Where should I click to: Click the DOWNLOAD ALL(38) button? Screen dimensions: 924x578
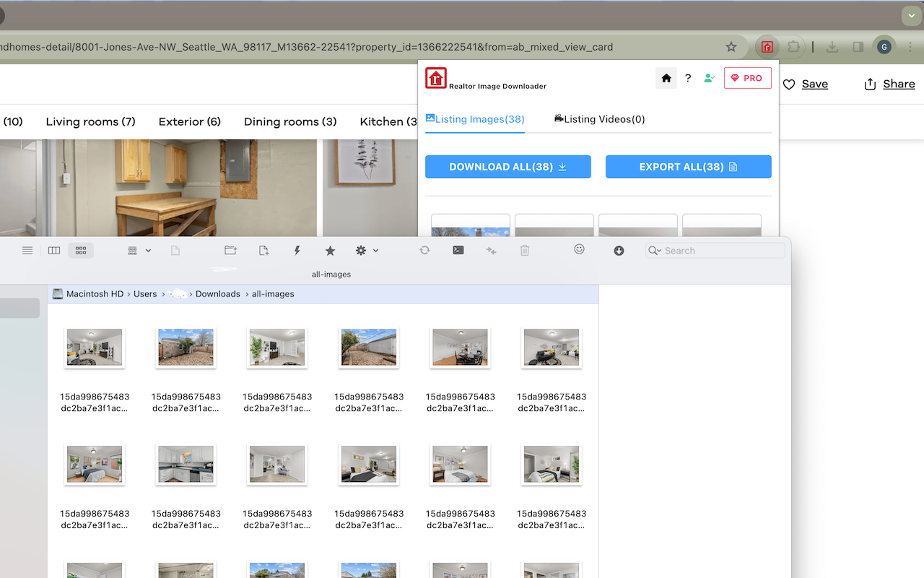(x=508, y=167)
